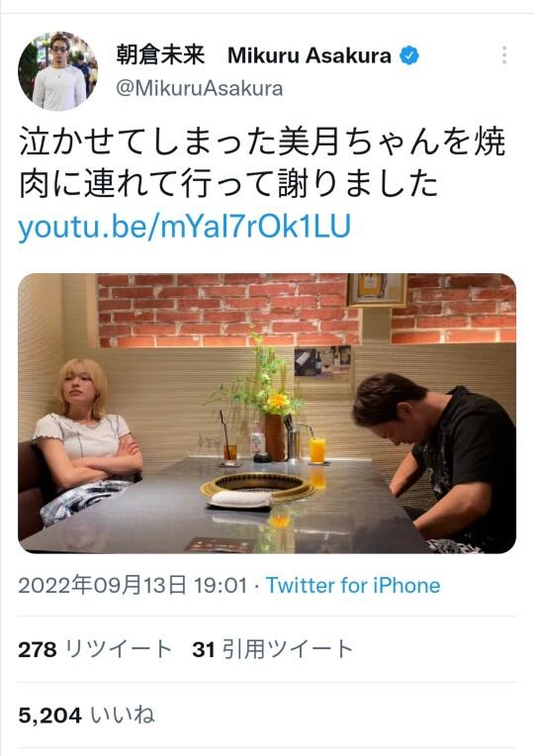The height and width of the screenshot is (756, 534).
Task: View the 31 引用ツイート list
Action: point(273,649)
